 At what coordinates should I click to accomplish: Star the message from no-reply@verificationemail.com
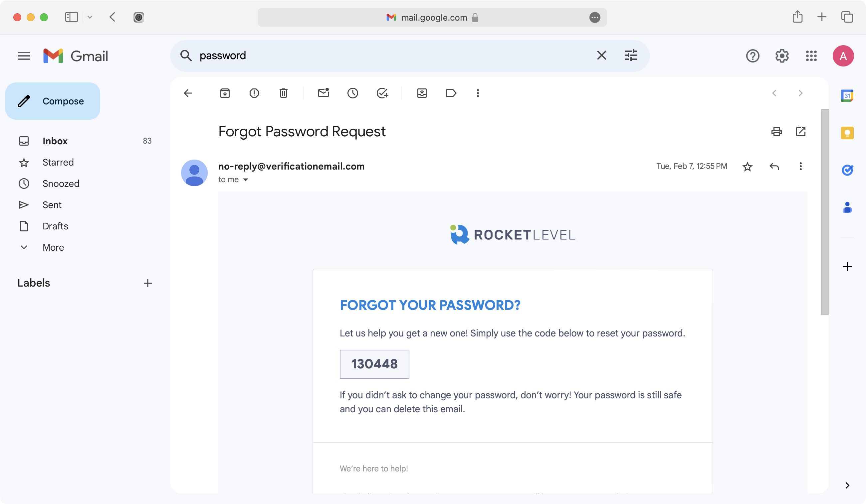pyautogui.click(x=748, y=167)
